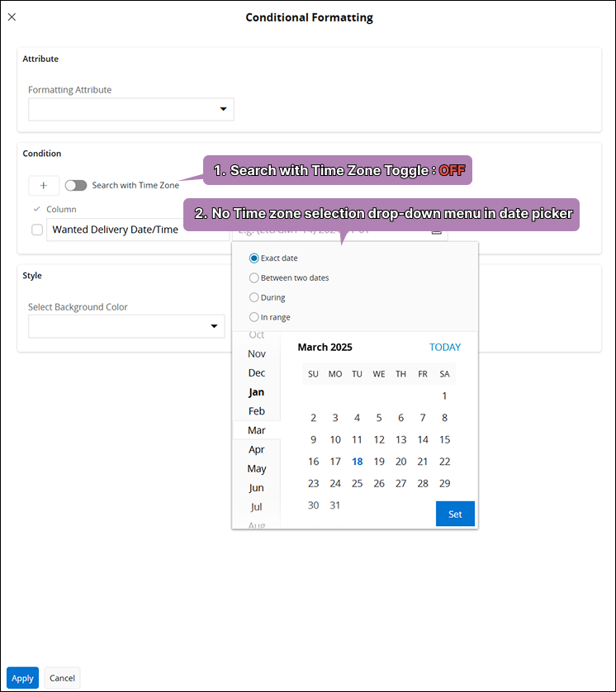Open the Formatting Attribute dropdown
Viewport: 616px width, 692px height.
click(x=131, y=109)
